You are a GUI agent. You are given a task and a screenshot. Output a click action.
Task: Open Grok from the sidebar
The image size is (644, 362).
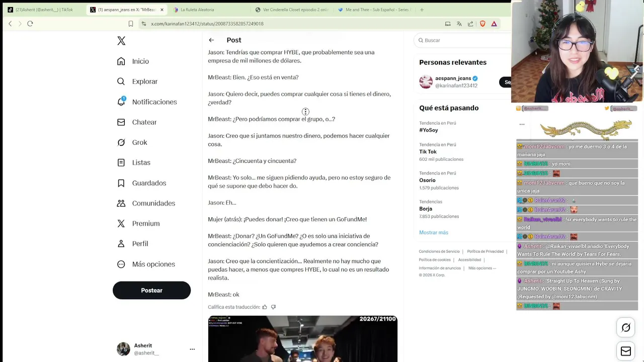132,142
